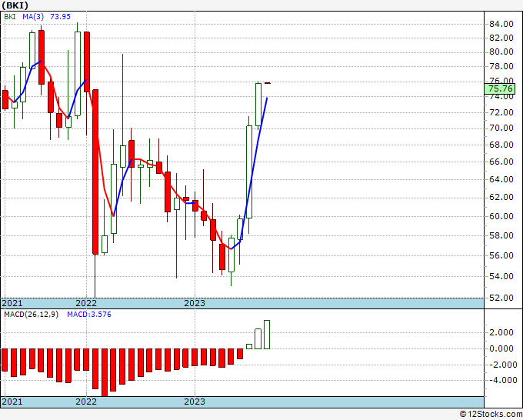
Task: Click 2021 on the MACD timeline
Action: click(12, 402)
